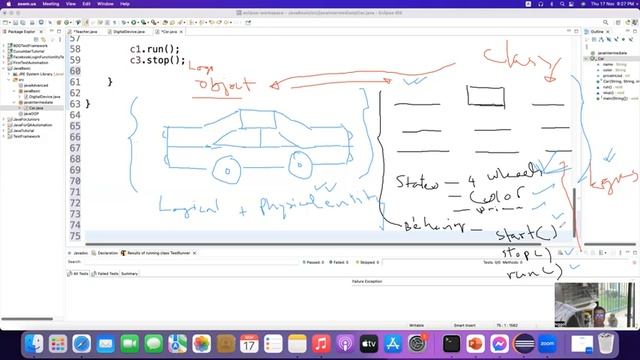Screen dimensions: 640x360
Task: Open Zoom from the Dock
Action: [547, 344]
